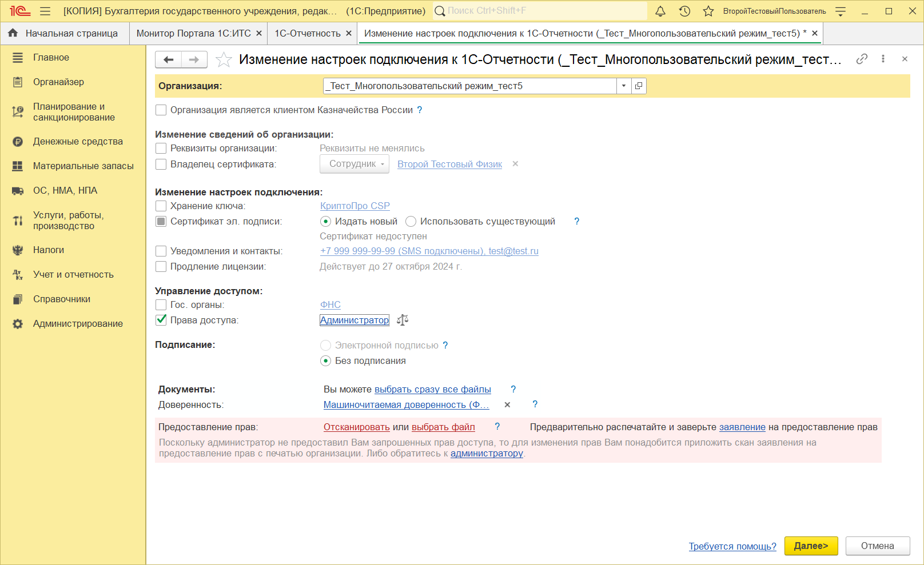Go back with left arrow button
Image resolution: width=924 pixels, height=565 pixels.
(169, 59)
